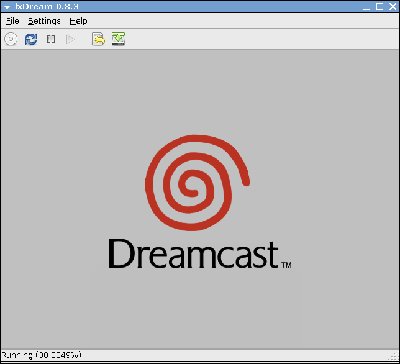Load a save state via yellow icon
The width and height of the screenshot is (400, 364).
tap(99, 39)
